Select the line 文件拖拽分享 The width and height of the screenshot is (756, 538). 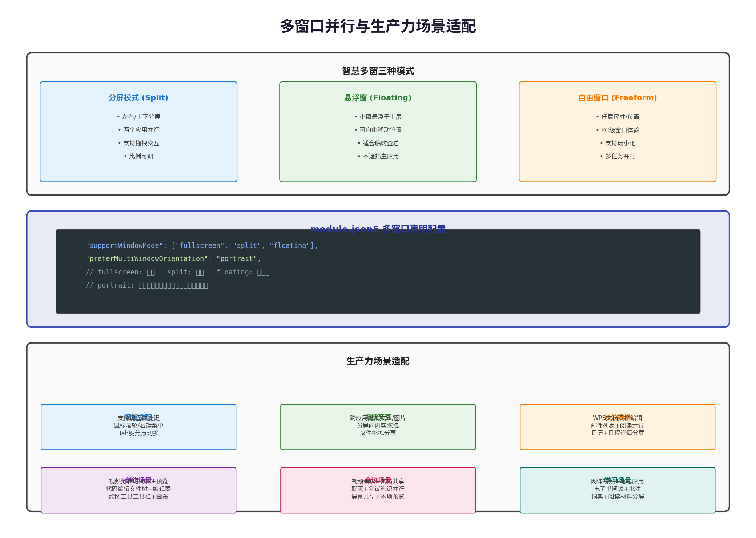point(378,433)
